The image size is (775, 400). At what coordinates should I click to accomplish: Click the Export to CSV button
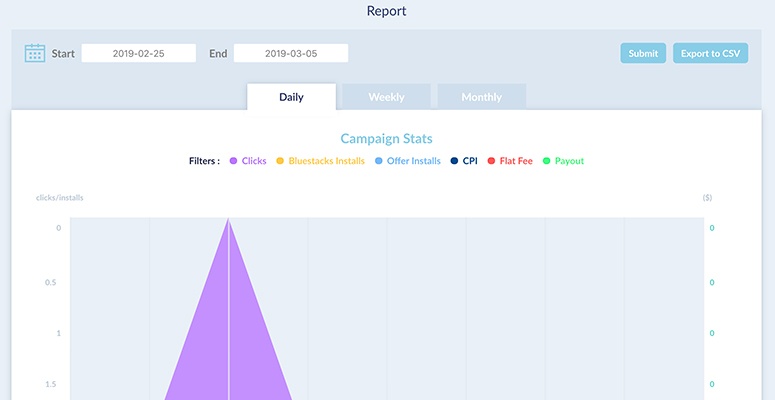tap(710, 53)
